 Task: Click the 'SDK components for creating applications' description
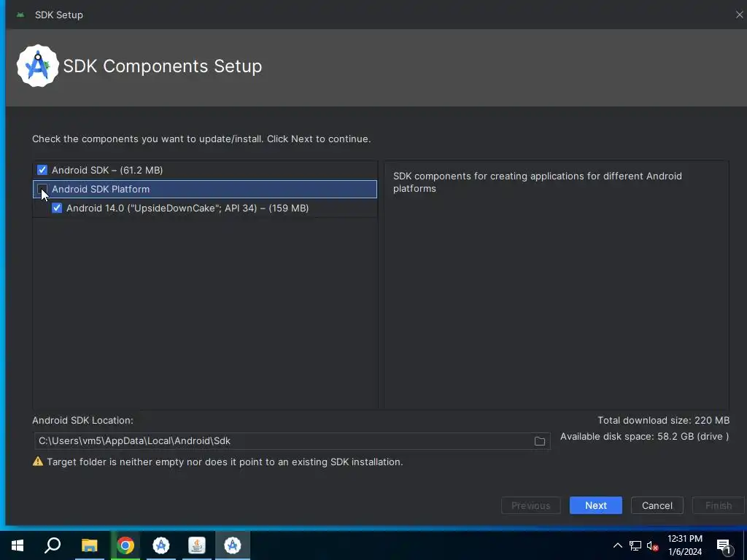coord(538,182)
